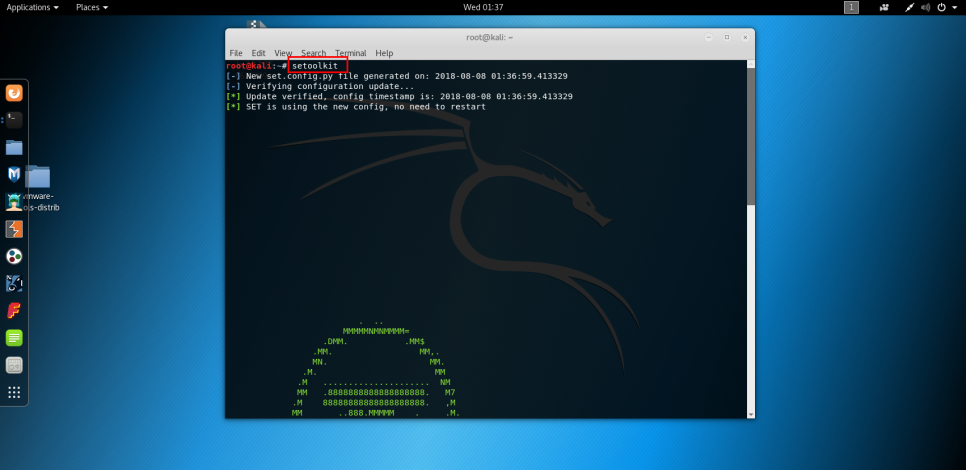Open the wired network status icon
This screenshot has height=470, width=966.
[x=909, y=7]
